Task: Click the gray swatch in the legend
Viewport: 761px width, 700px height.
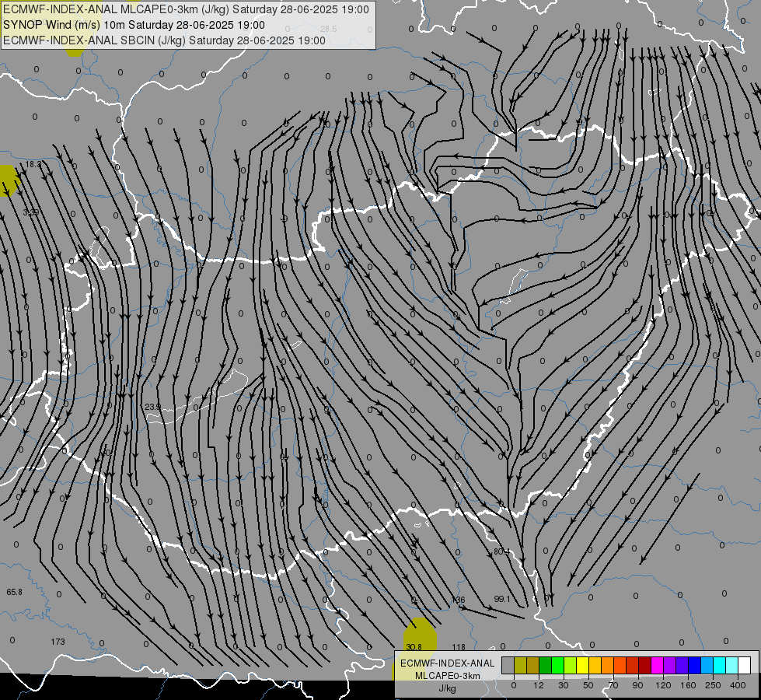Action: click(x=508, y=665)
